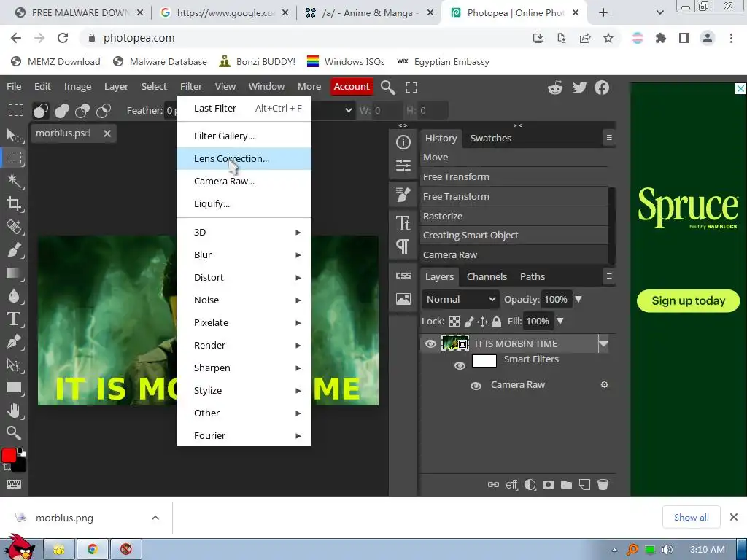The image size is (747, 560).
Task: Select the Crop tool
Action: (14, 204)
